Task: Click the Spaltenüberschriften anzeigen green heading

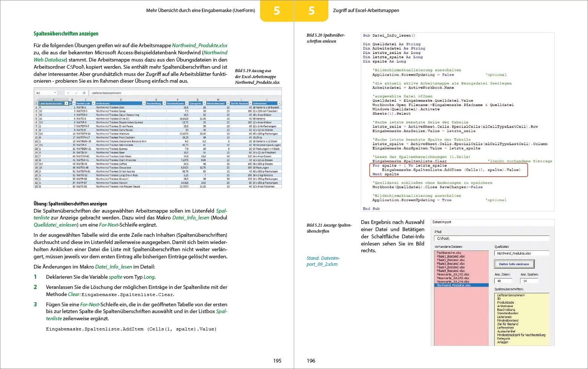Action: point(66,34)
